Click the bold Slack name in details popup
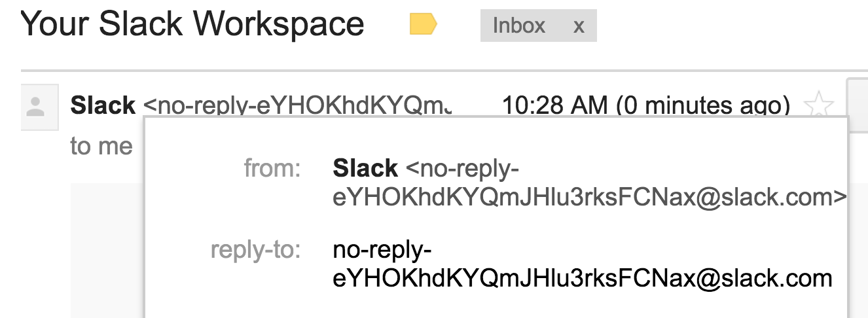868x318 pixels. coord(365,169)
